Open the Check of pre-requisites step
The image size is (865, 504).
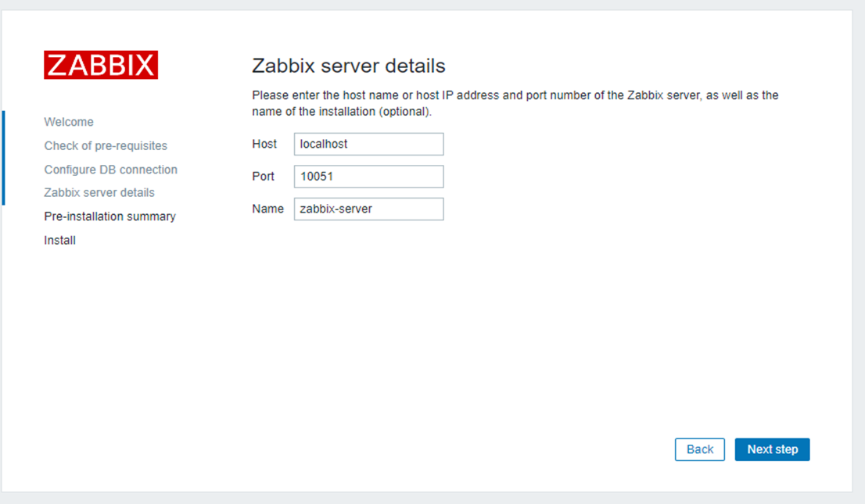tap(106, 146)
